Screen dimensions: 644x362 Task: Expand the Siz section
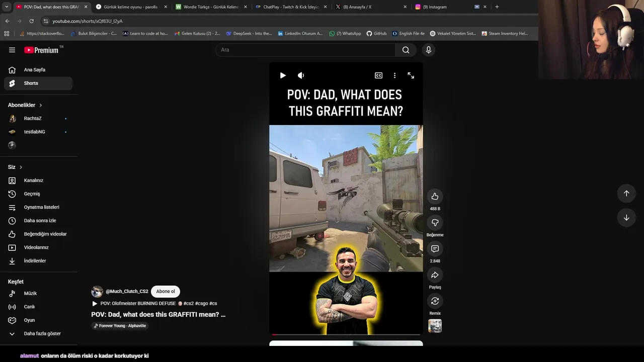tap(15, 167)
